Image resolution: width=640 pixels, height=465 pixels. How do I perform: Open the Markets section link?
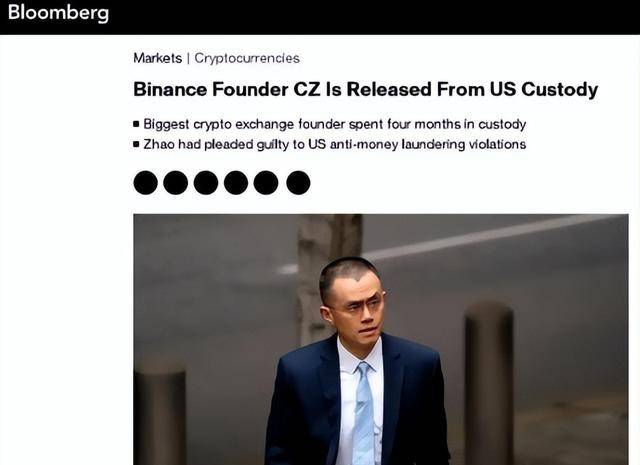click(158, 58)
